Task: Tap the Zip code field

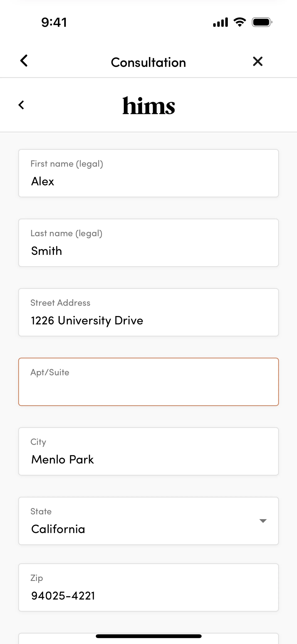Action: click(148, 588)
